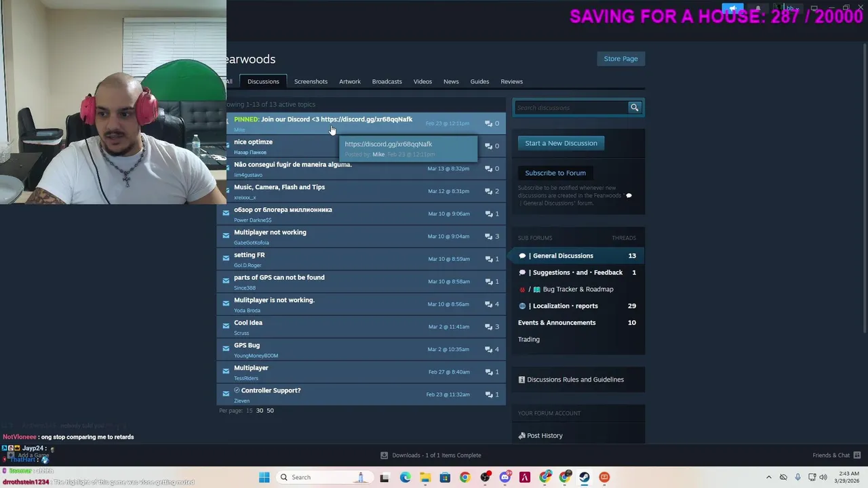This screenshot has width=868, height=488.
Task: Focus the Search discussions field
Action: pyautogui.click(x=571, y=108)
